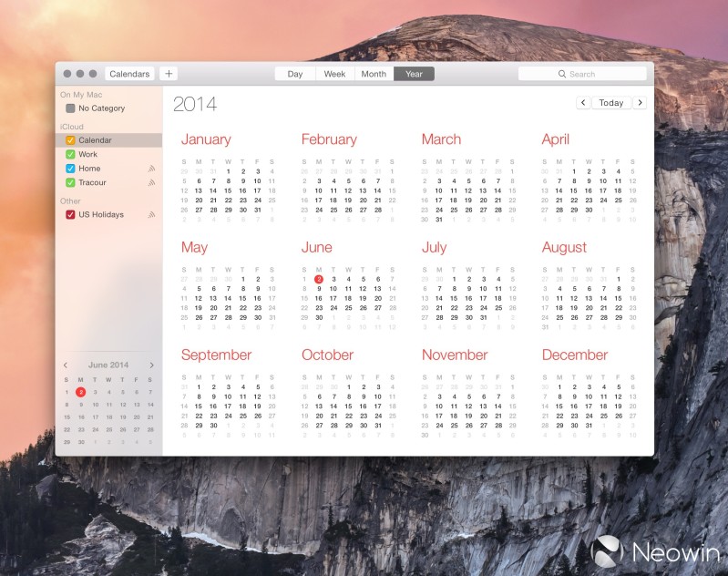Click the broadcast icon beside US Holidays
The height and width of the screenshot is (576, 728).
[151, 215]
